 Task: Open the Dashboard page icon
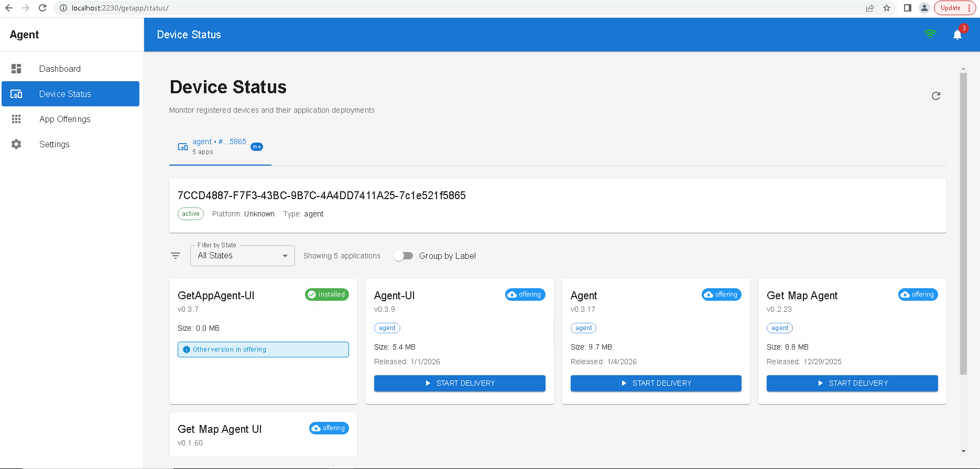(16, 69)
